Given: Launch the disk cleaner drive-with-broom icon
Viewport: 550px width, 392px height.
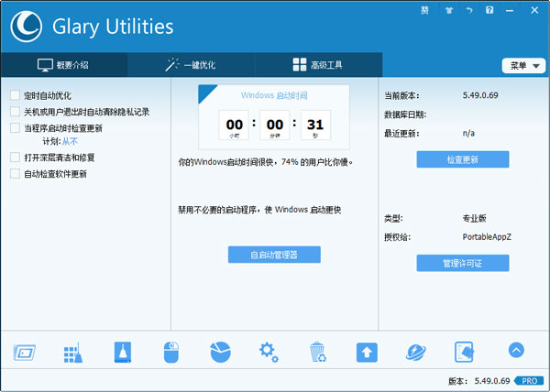Looking at the screenshot, I should (123, 352).
